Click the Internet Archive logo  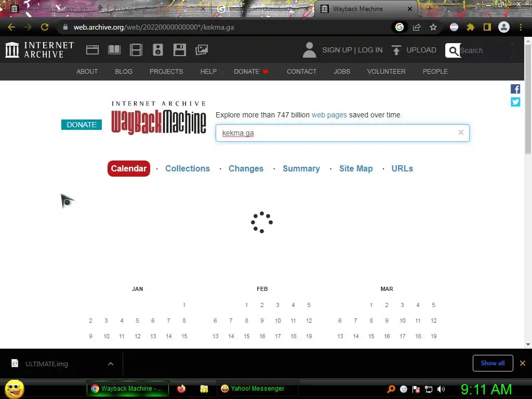coord(39,50)
